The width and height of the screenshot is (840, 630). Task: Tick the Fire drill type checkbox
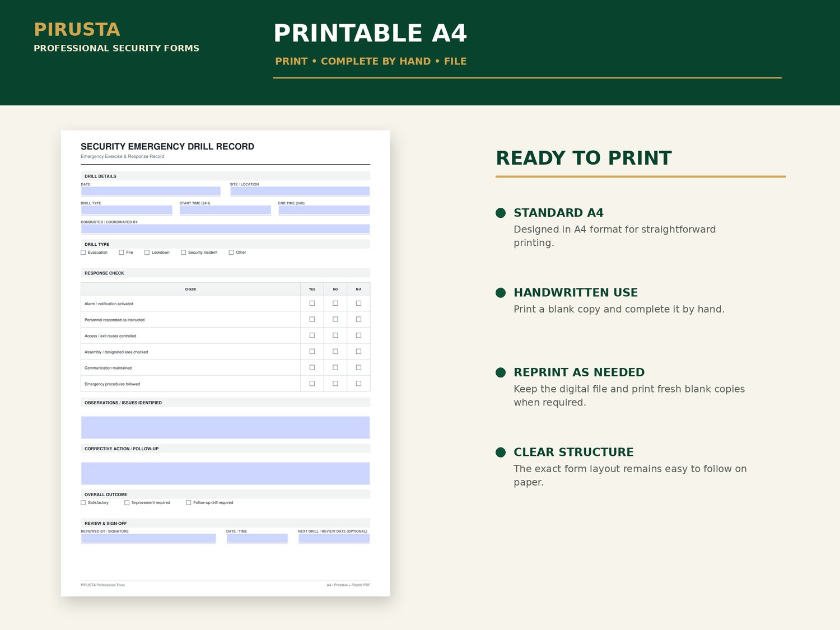point(122,253)
